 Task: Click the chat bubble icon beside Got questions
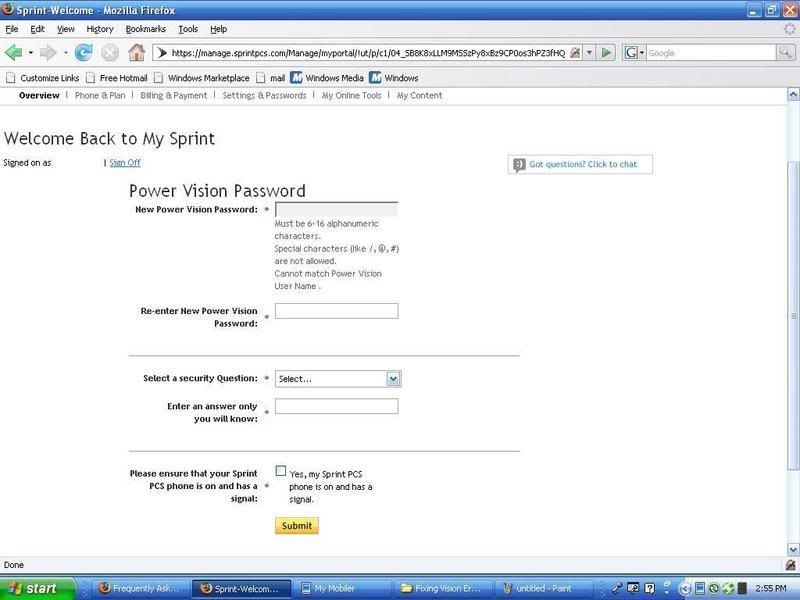(519, 164)
